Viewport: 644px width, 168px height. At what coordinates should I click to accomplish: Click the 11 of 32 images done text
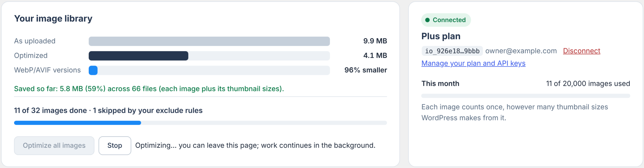(x=51, y=110)
